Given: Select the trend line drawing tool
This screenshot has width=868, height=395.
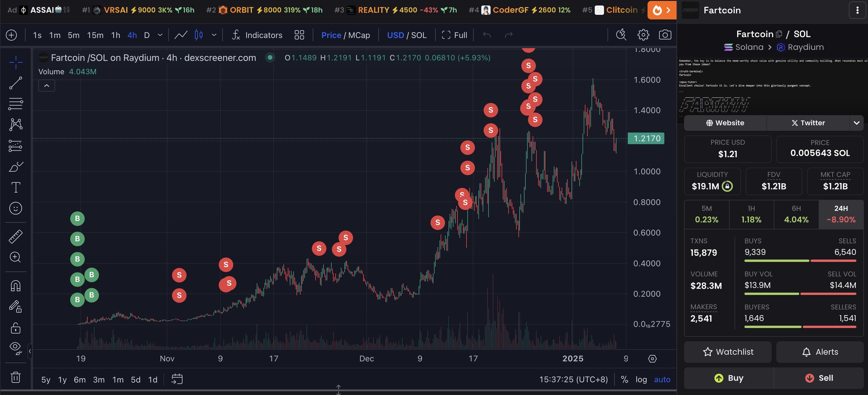Looking at the screenshot, I should point(15,83).
